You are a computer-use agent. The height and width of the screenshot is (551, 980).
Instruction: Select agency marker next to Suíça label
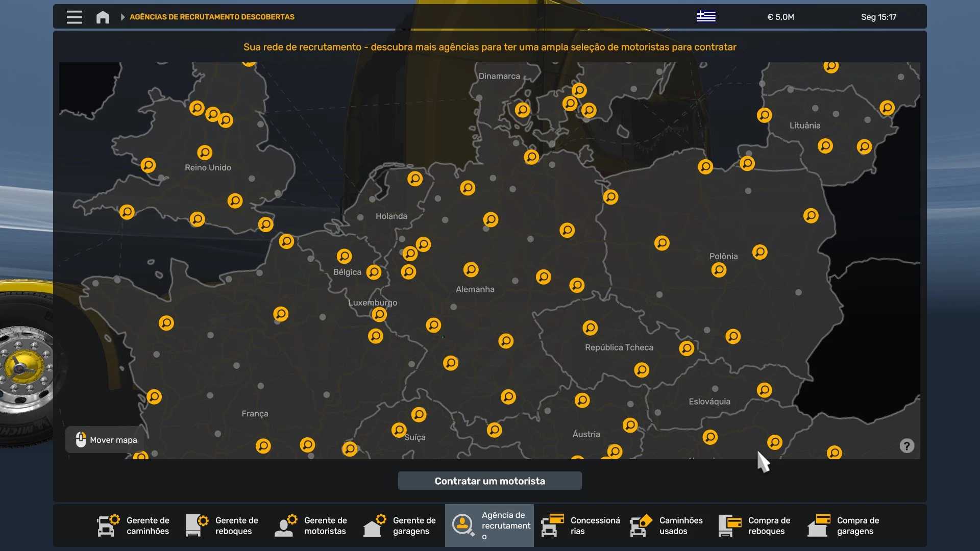coord(399,430)
